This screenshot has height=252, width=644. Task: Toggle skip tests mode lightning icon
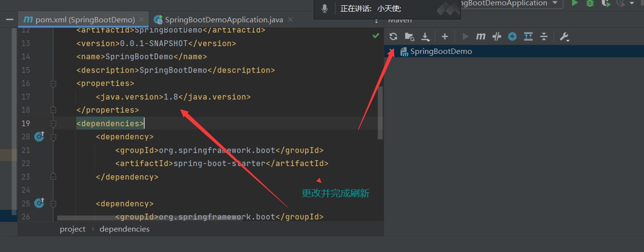click(x=513, y=37)
